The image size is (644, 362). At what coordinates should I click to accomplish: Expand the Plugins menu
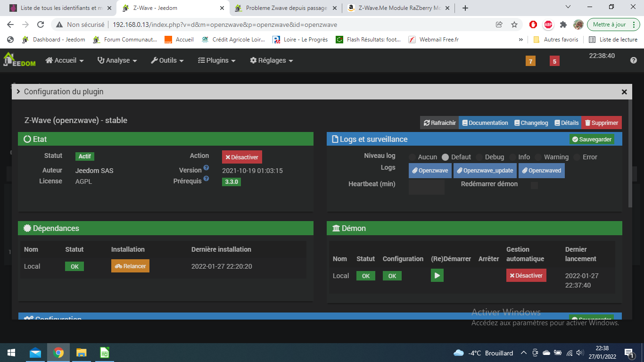tap(216, 60)
